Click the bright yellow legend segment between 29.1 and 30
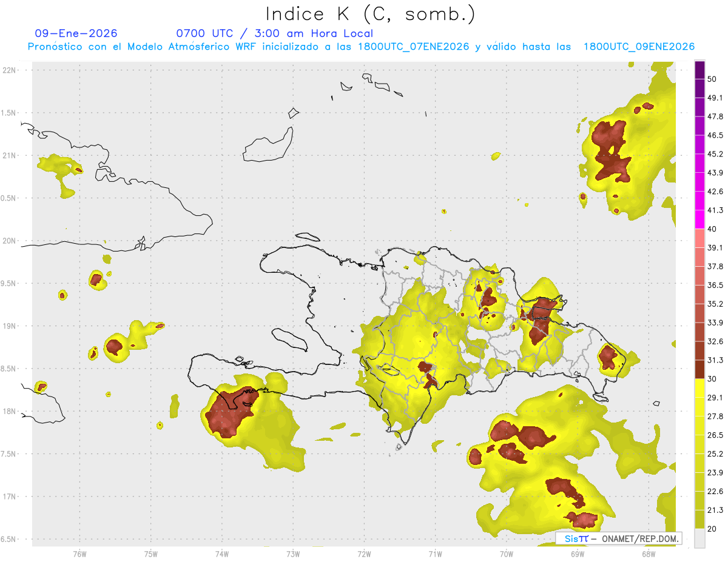 click(x=700, y=388)
